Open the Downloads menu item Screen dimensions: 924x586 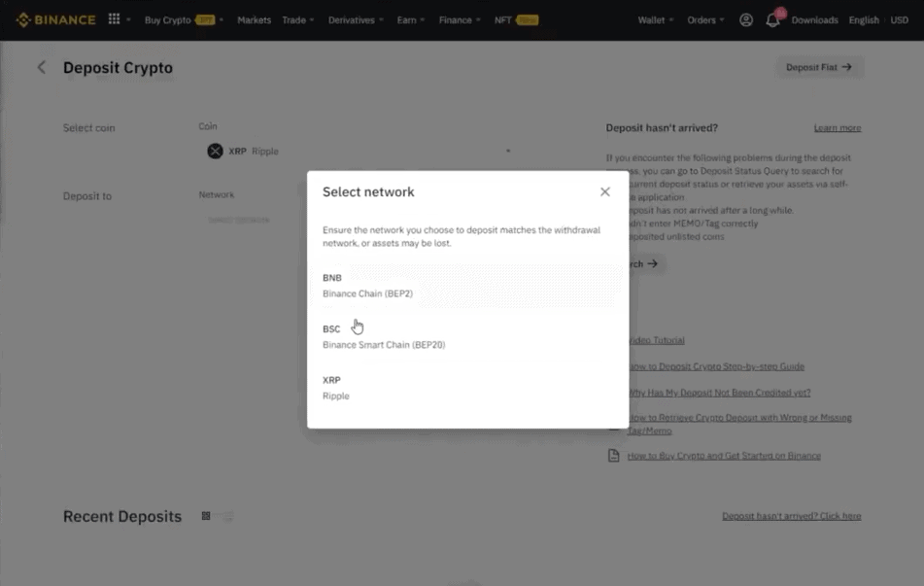coord(814,20)
